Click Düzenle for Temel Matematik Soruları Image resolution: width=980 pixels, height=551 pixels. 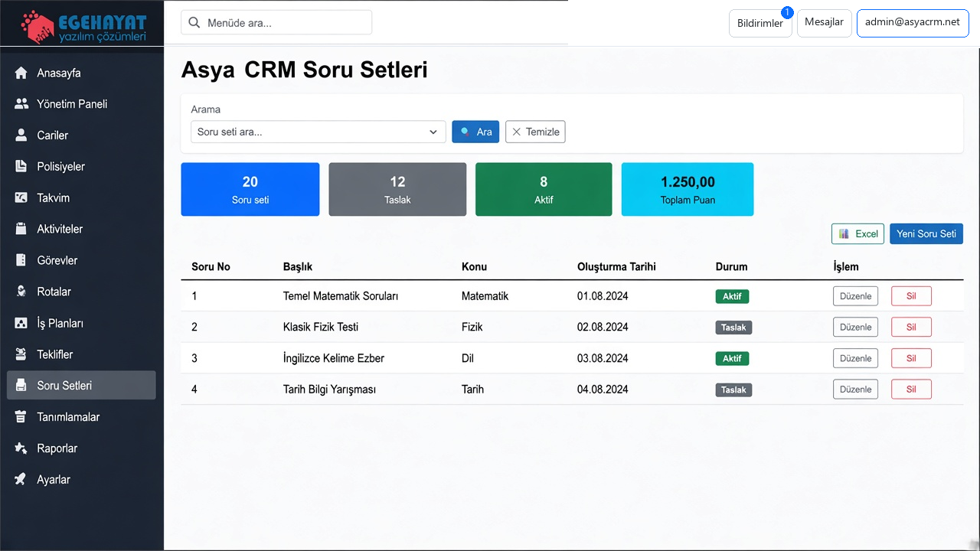point(856,296)
